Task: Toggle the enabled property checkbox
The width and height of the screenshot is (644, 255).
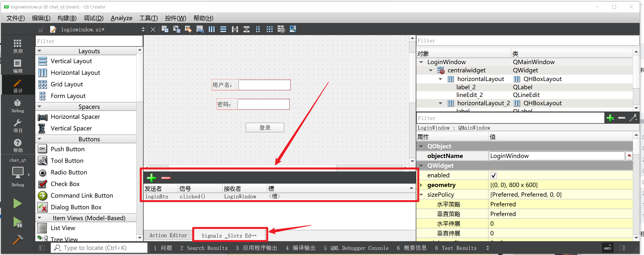Action: (493, 175)
